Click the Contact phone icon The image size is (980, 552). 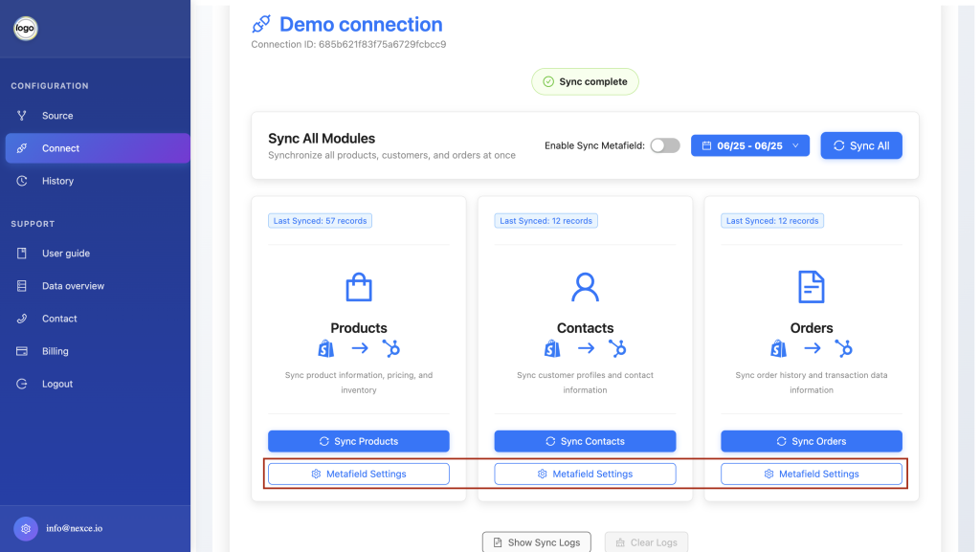(22, 319)
